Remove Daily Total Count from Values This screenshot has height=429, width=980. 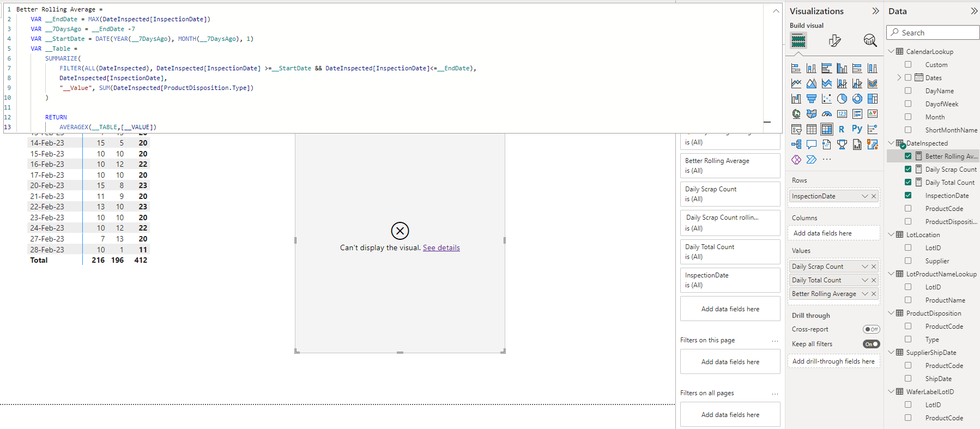(874, 280)
